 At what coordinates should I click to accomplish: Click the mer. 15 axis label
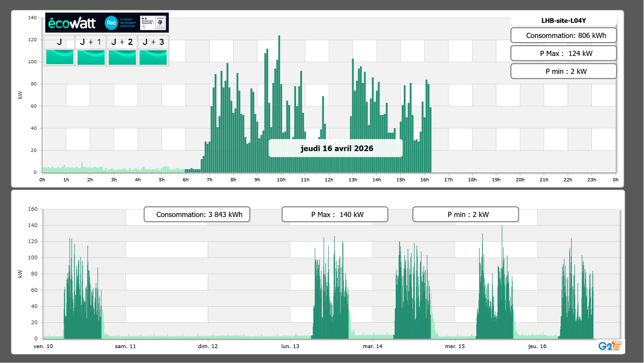(x=455, y=346)
